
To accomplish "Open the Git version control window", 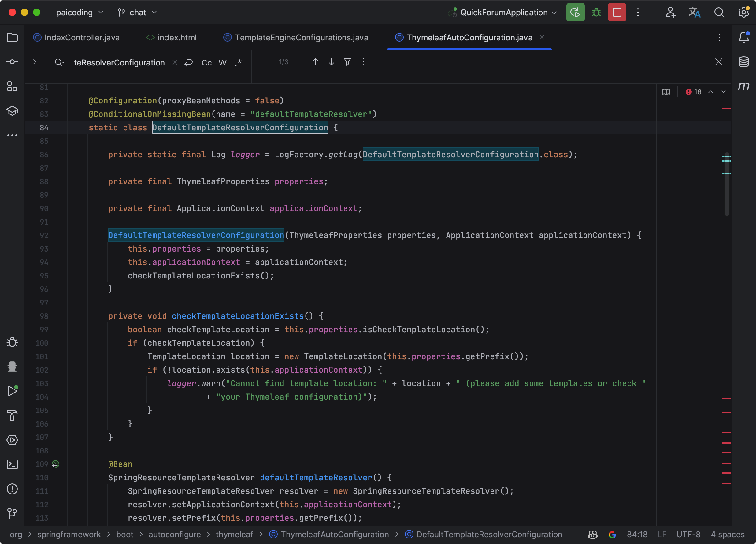I will coord(12,513).
